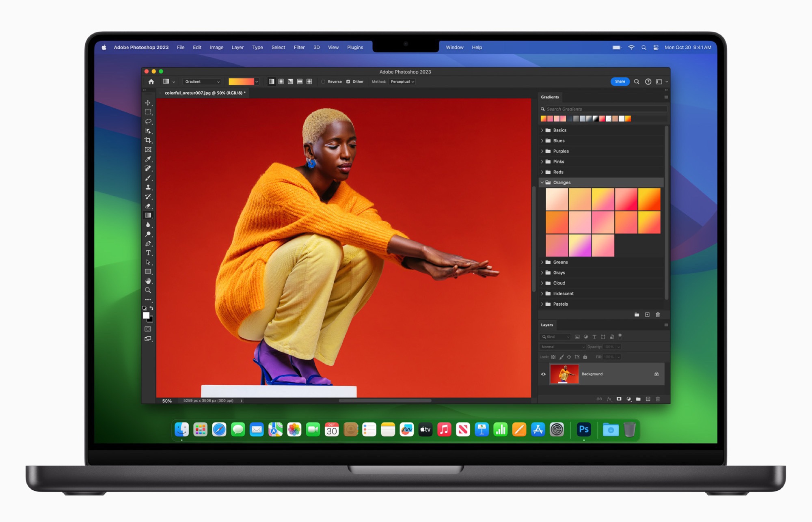Open the Perceptual method dropdown
812x522 pixels.
[x=402, y=82]
